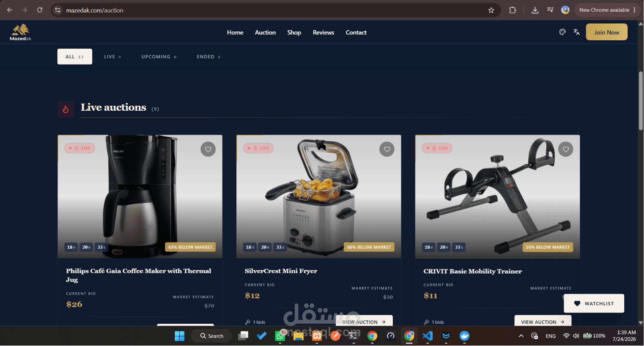This screenshot has height=346, width=644.
Task: Click the mini fryer product image
Action: tap(319, 196)
